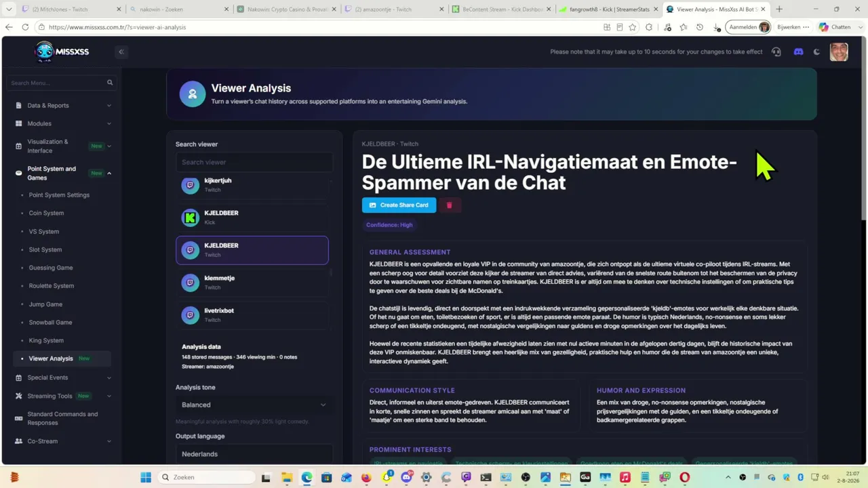Open the Output language Nederlands dropdown
This screenshot has width=868, height=488.
254,454
